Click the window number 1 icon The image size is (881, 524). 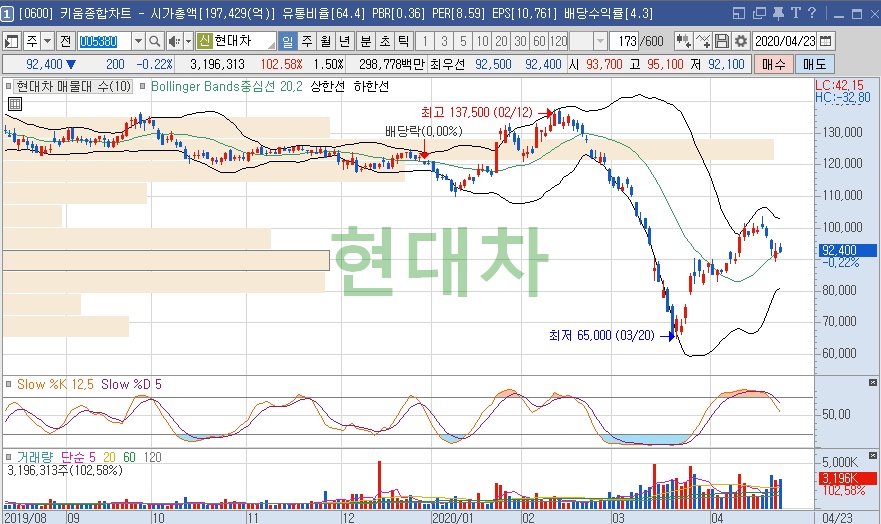pos(7,13)
